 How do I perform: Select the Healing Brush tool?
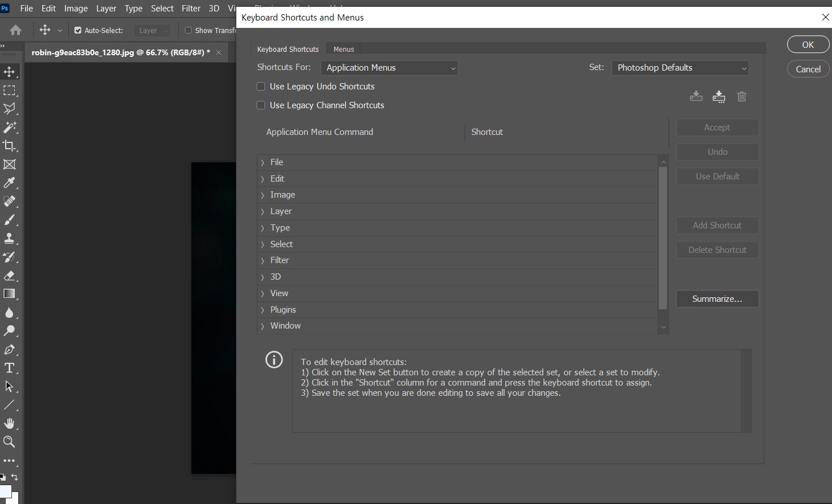click(10, 202)
